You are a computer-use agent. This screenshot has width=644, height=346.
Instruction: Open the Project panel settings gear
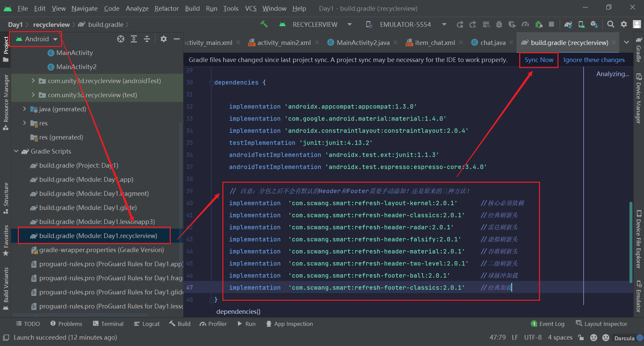pos(163,39)
